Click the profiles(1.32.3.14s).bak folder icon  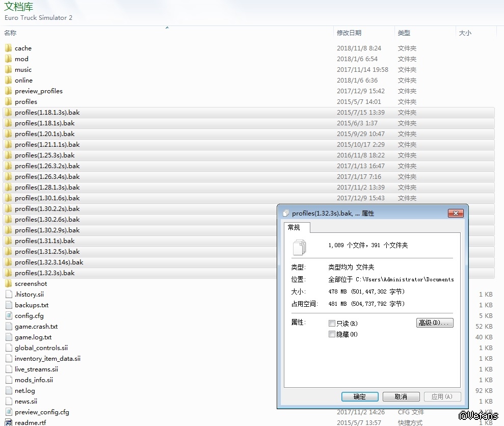point(8,262)
